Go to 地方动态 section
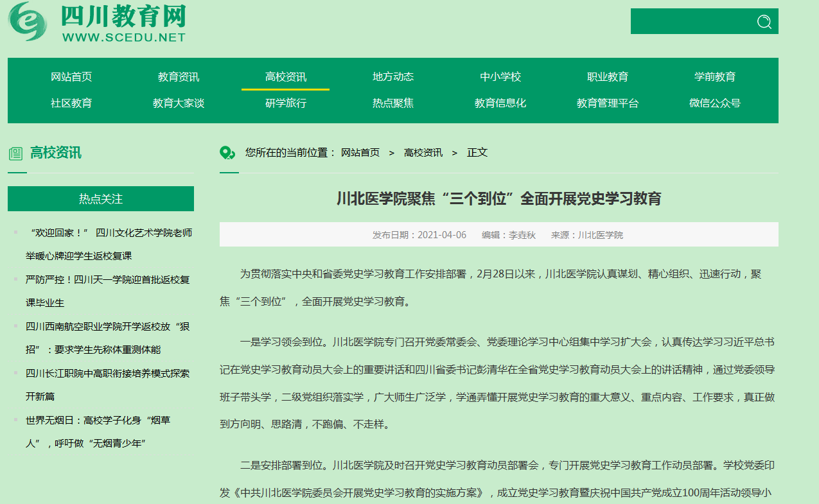Image resolution: width=819 pixels, height=504 pixels. click(393, 77)
